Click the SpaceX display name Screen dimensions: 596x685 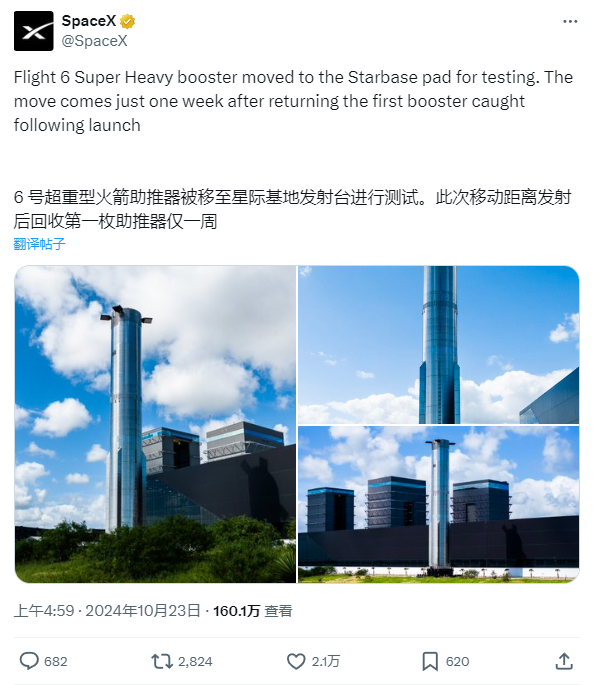click(x=89, y=21)
